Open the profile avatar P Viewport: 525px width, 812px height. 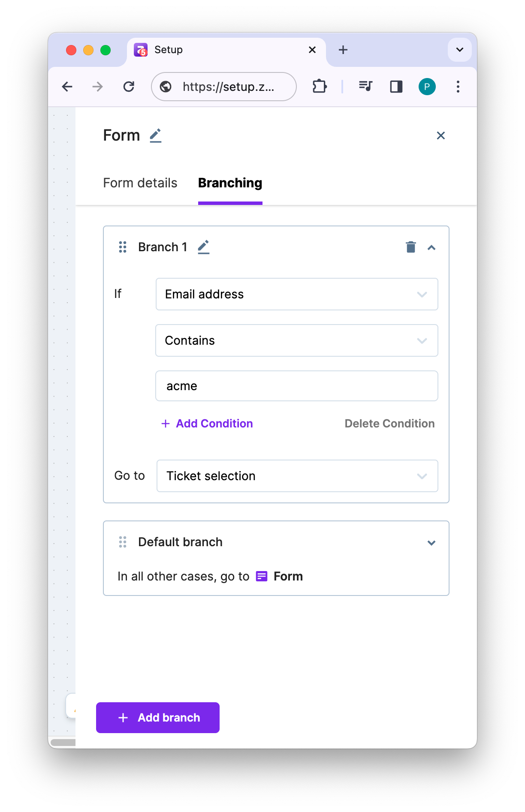[427, 87]
